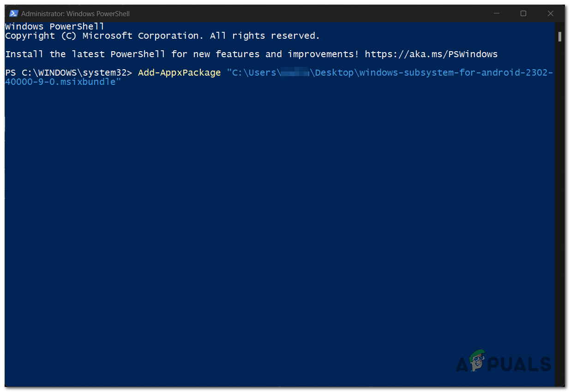Image resolution: width=570 pixels, height=392 pixels.
Task: Click the Windows PowerShell header line
Action: pyautogui.click(x=54, y=26)
